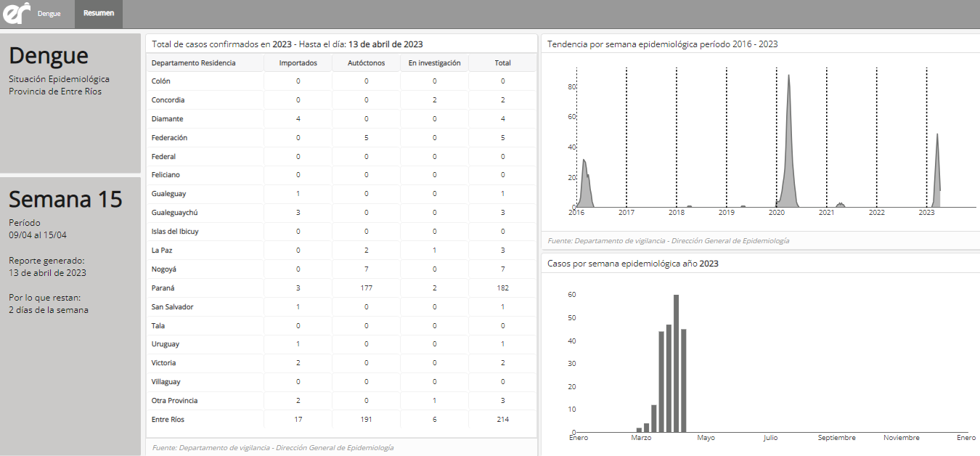Click the En investigación column header
Viewport: 980px width, 456px height.
point(434,63)
